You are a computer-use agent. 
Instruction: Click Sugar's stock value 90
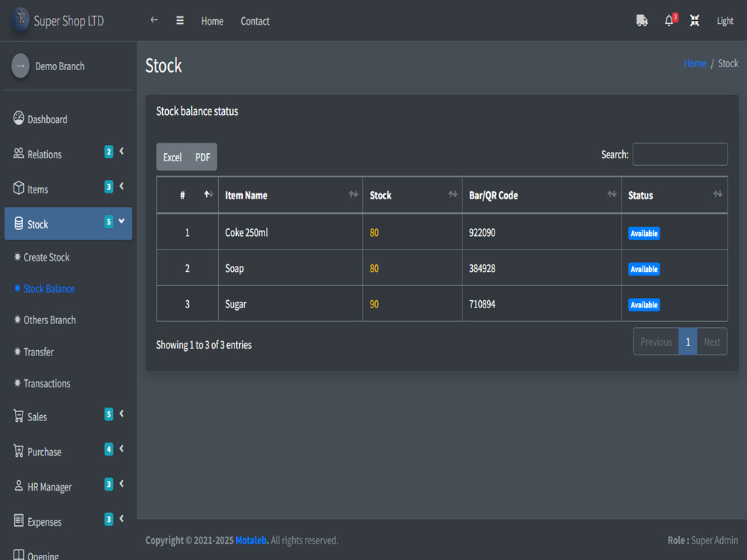coord(374,304)
